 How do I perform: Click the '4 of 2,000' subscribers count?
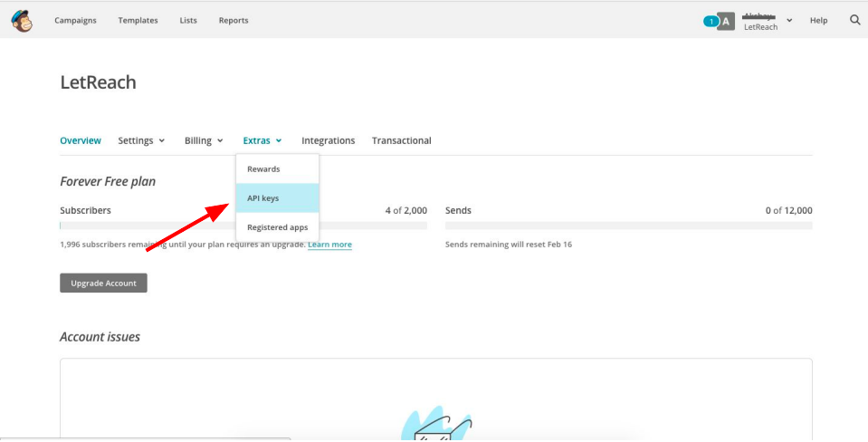(x=406, y=210)
